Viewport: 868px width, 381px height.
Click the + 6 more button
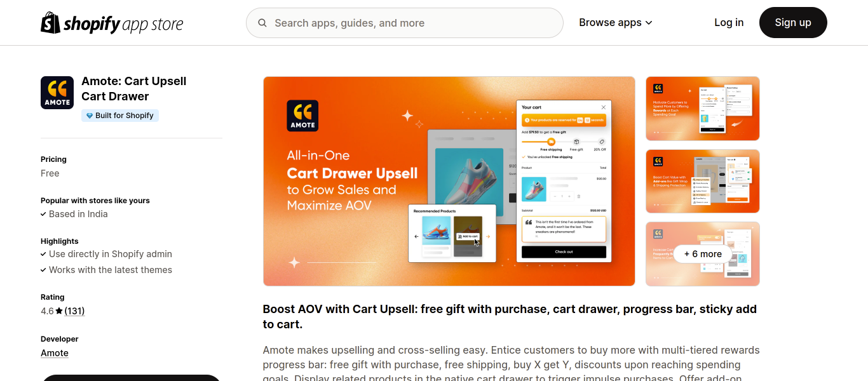click(x=703, y=254)
